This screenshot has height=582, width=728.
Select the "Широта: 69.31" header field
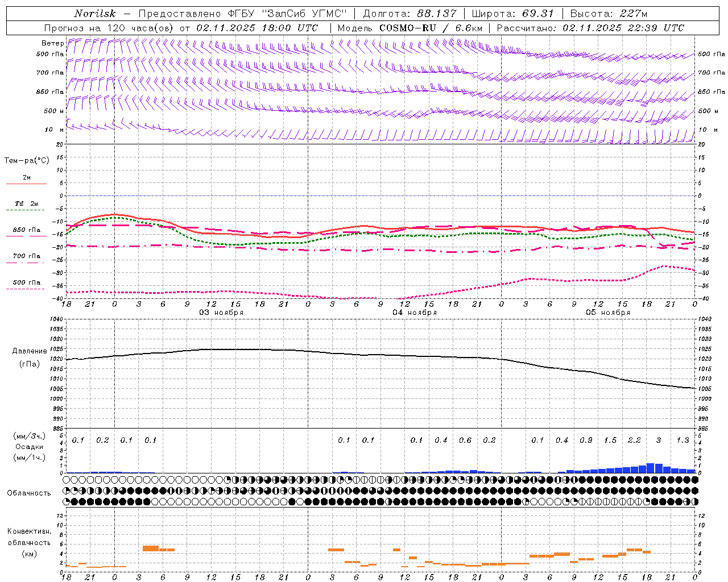click(x=513, y=14)
